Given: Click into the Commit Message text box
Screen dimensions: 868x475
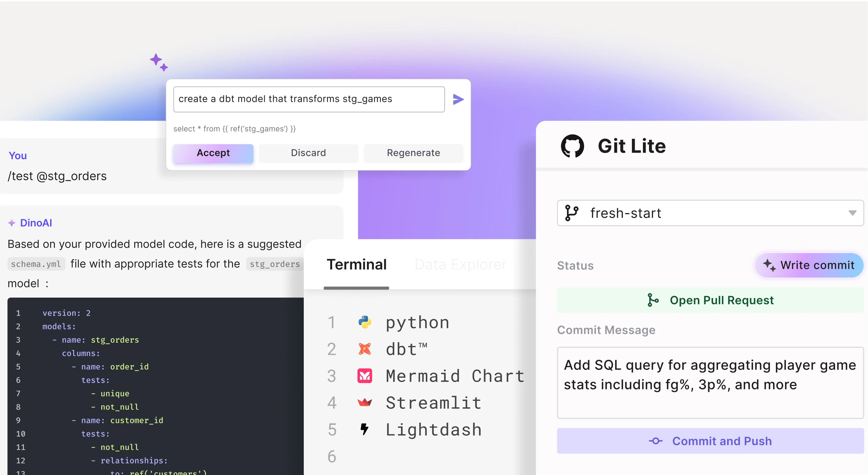Looking at the screenshot, I should tap(710, 382).
